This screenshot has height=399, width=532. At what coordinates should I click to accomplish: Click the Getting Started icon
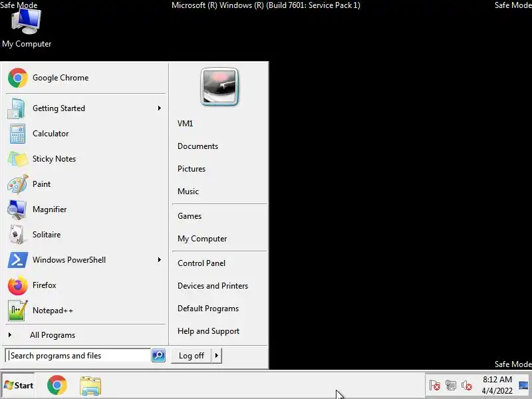[x=16, y=108]
